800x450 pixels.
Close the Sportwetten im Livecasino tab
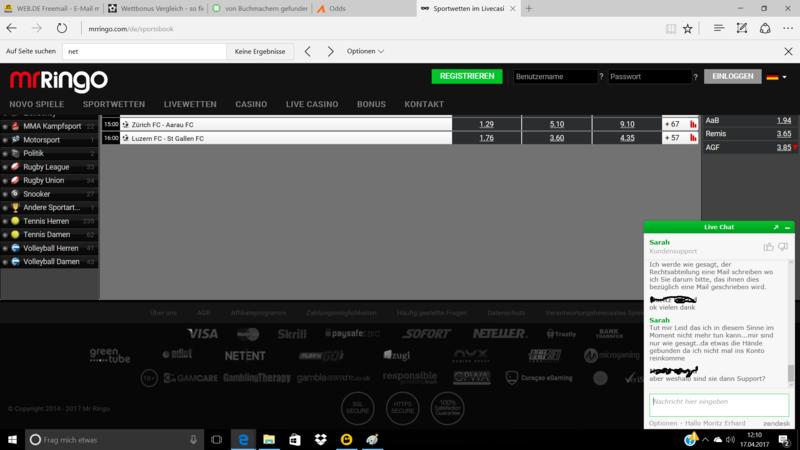[513, 9]
